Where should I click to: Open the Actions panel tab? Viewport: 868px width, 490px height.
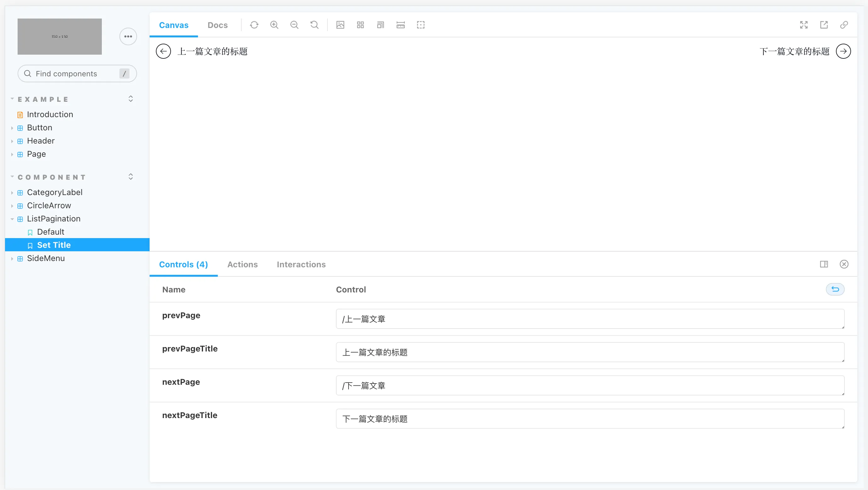[x=242, y=264]
